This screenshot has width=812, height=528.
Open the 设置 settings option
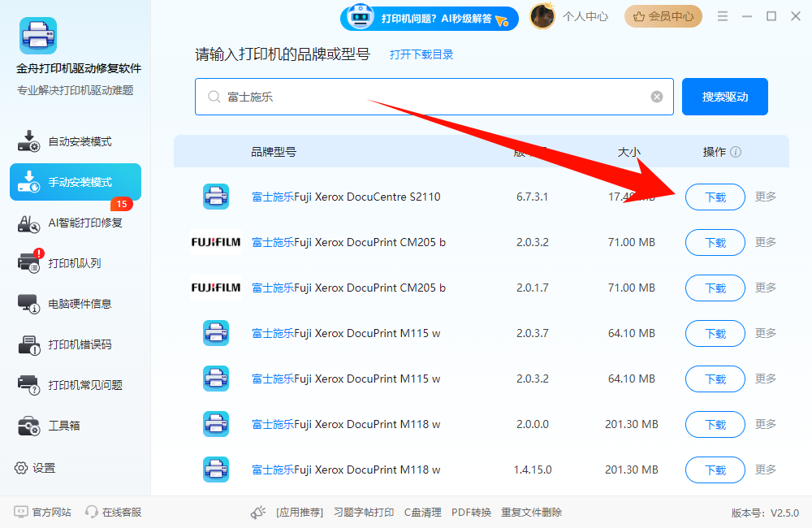click(x=37, y=467)
